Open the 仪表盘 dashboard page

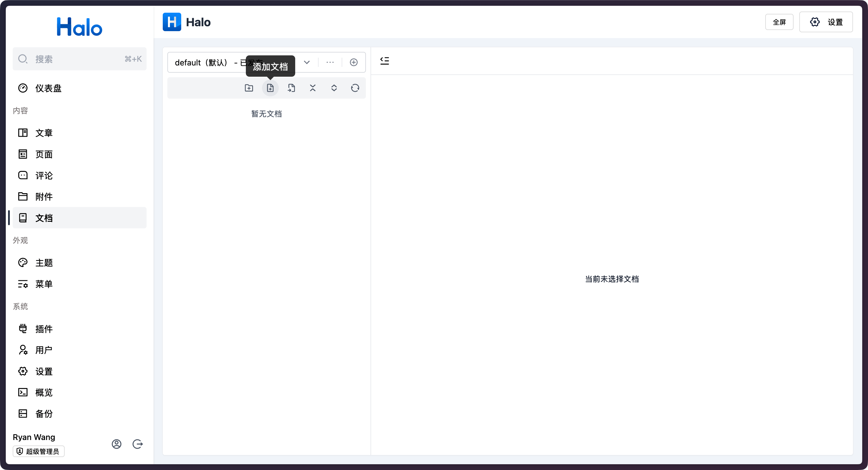click(x=48, y=88)
